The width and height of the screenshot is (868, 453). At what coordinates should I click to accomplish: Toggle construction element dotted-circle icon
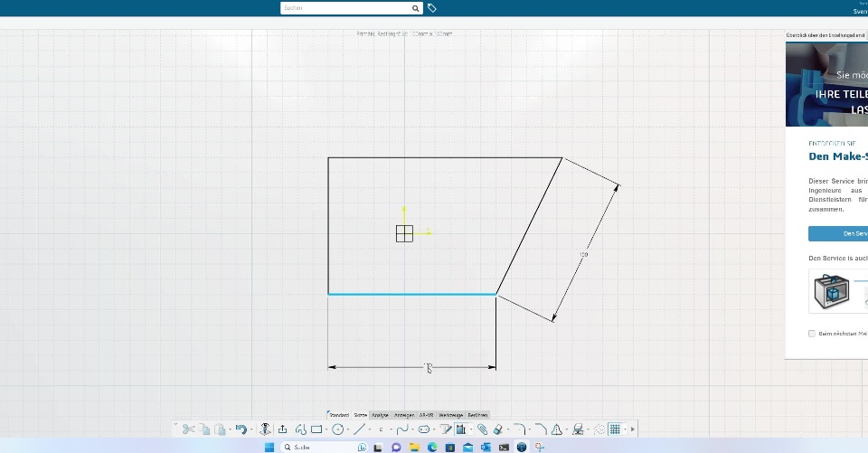pyautogui.click(x=599, y=429)
